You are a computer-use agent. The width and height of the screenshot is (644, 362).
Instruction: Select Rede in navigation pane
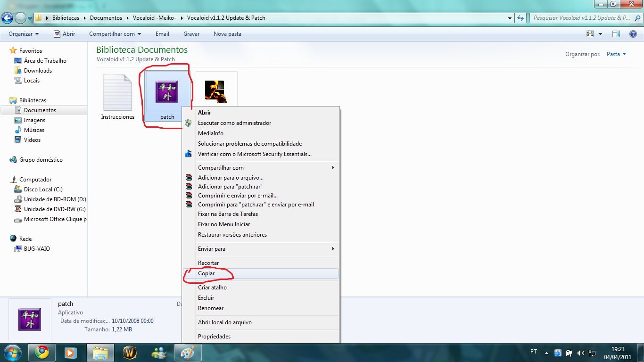click(25, 239)
